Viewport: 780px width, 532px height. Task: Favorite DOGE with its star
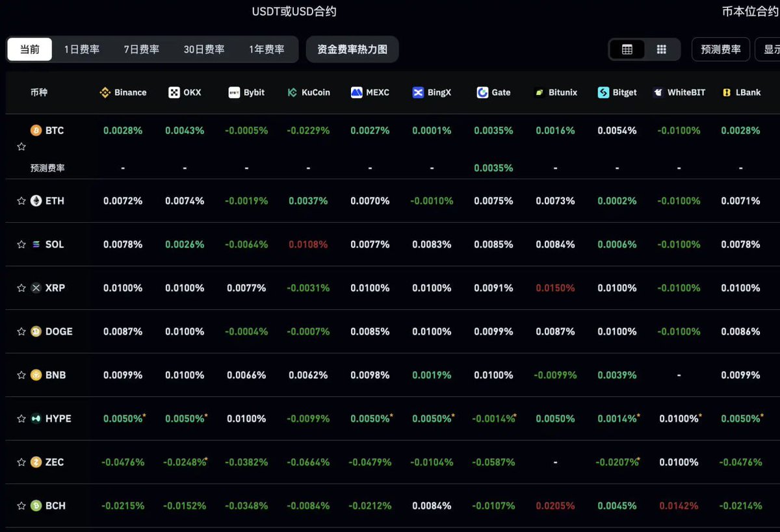click(x=21, y=331)
